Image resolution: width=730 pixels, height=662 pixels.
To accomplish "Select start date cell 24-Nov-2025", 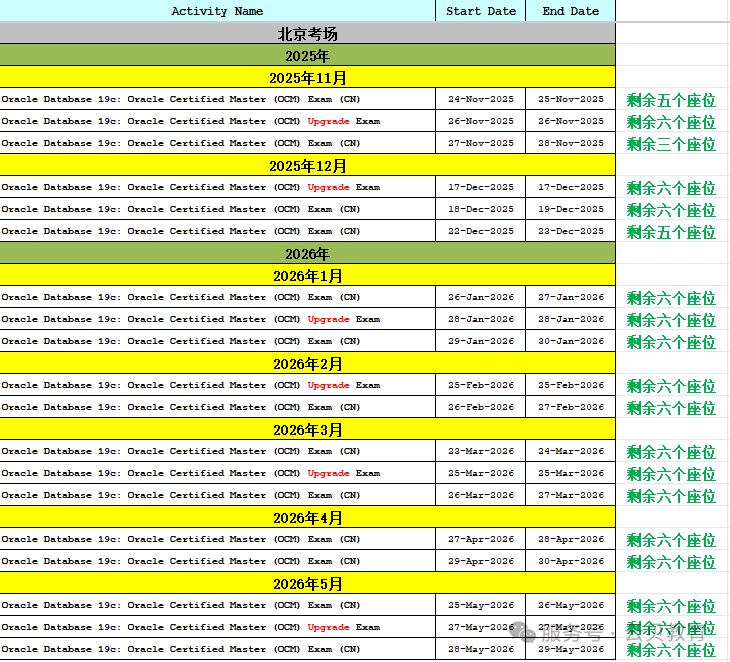I will click(x=480, y=99).
